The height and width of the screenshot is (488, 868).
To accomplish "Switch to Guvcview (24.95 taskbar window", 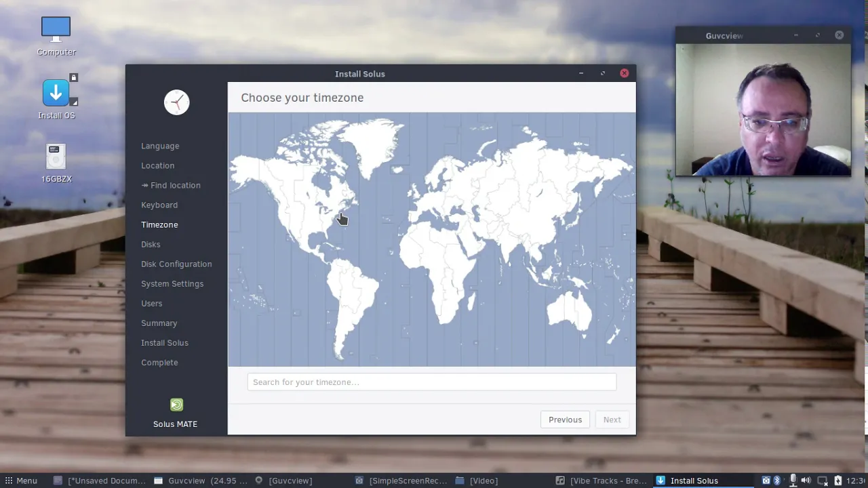I will (x=200, y=481).
